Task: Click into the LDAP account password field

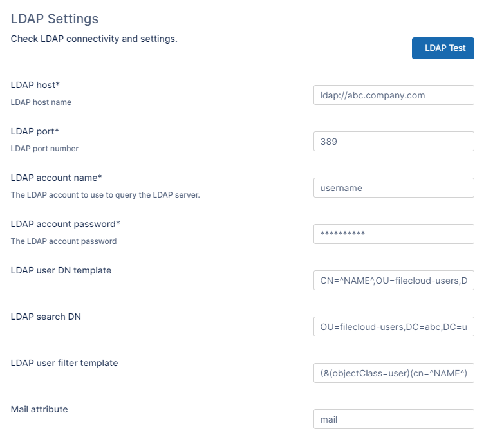Action: pyautogui.click(x=393, y=234)
